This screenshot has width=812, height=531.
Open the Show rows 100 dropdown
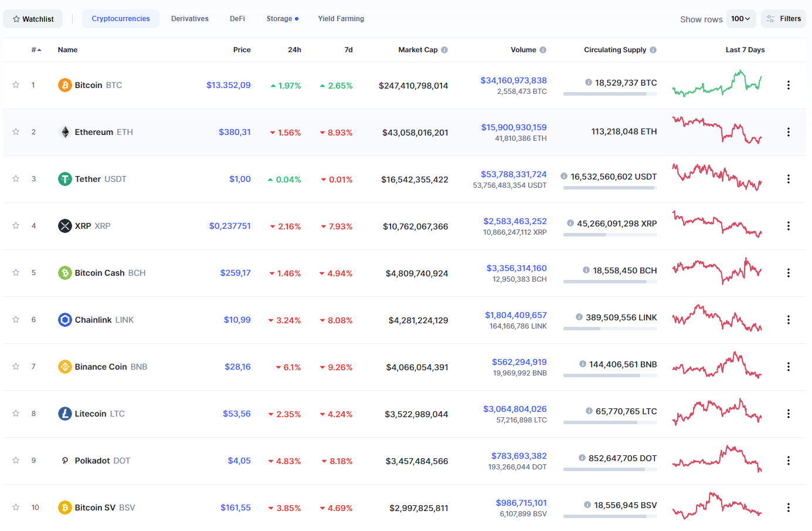[x=740, y=19]
